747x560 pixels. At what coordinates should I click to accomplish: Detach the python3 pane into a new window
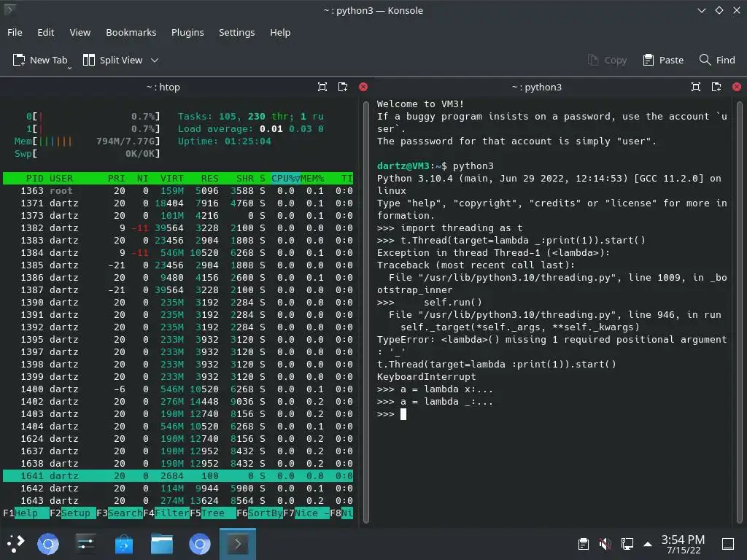716,87
